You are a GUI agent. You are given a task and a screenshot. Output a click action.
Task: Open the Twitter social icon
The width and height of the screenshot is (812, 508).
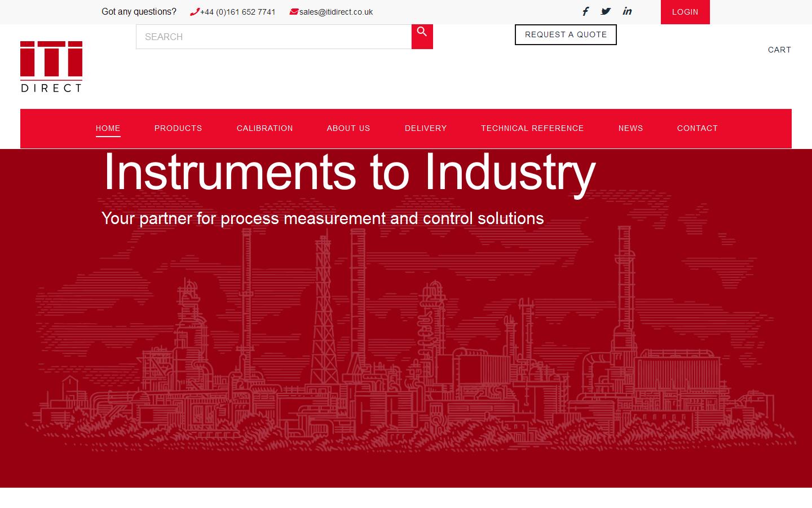[606, 11]
